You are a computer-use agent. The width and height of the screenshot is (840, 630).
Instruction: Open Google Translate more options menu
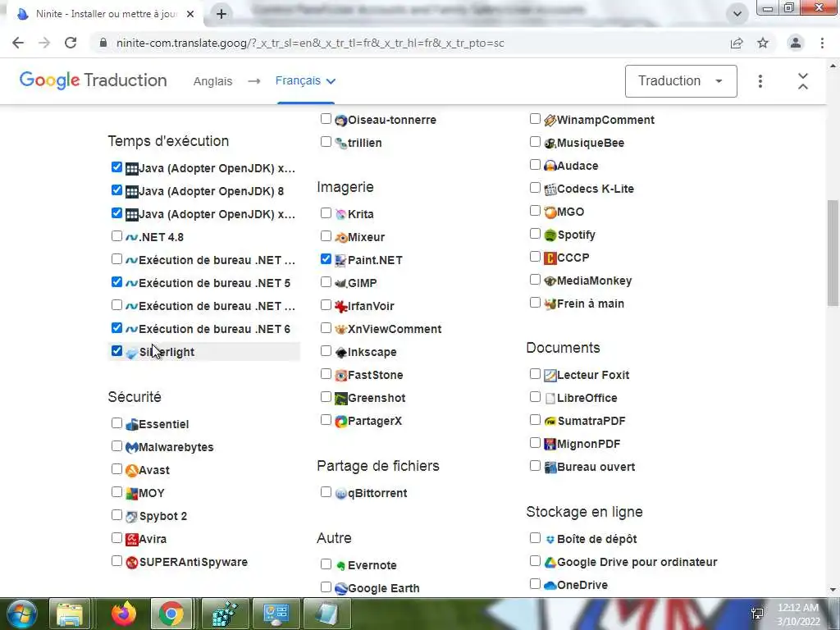tap(760, 81)
